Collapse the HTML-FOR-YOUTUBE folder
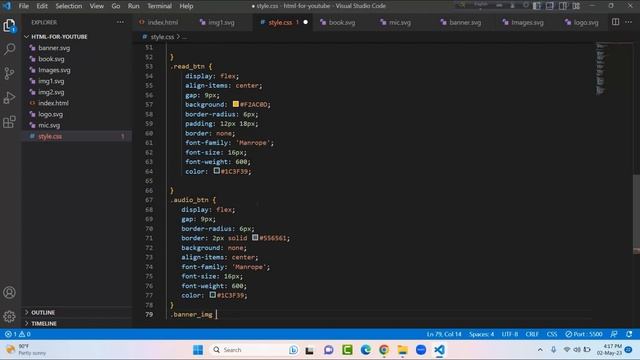The width and height of the screenshot is (640, 360). coord(59,37)
